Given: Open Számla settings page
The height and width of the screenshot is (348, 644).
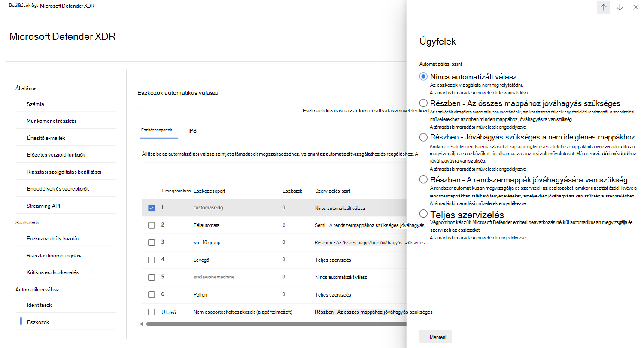Looking at the screenshot, I should 35,104.
